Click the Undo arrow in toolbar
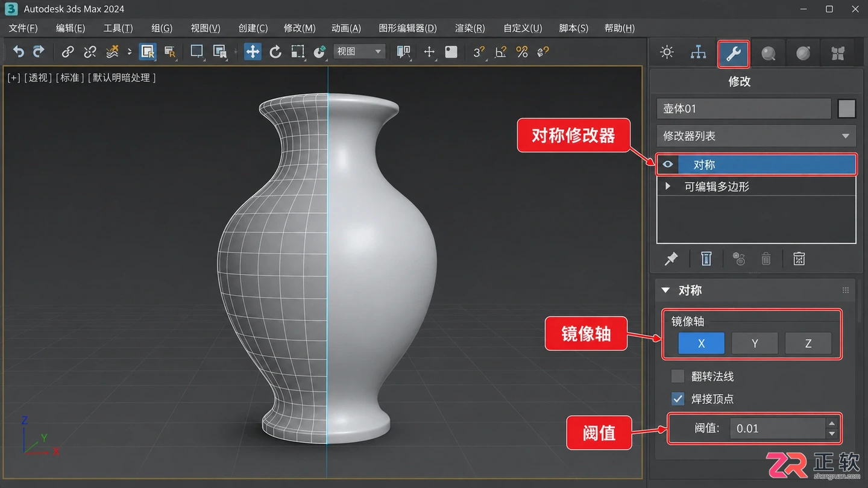The height and width of the screenshot is (488, 868). click(19, 52)
